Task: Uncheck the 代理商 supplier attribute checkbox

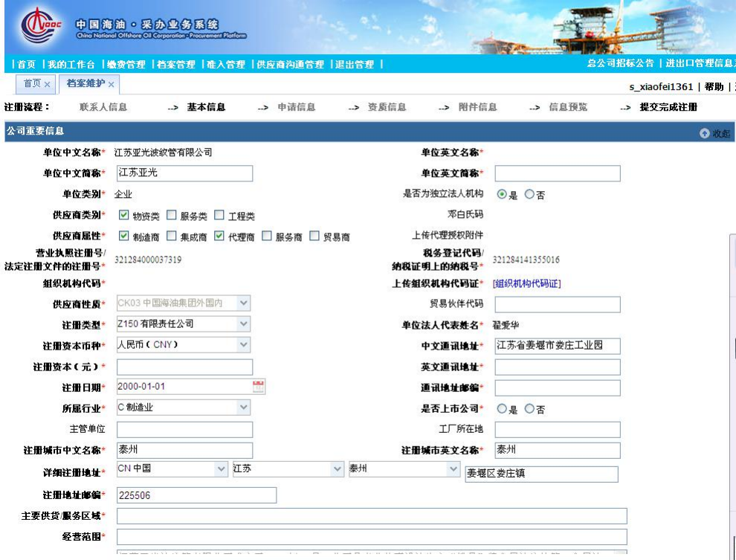Action: click(x=219, y=237)
